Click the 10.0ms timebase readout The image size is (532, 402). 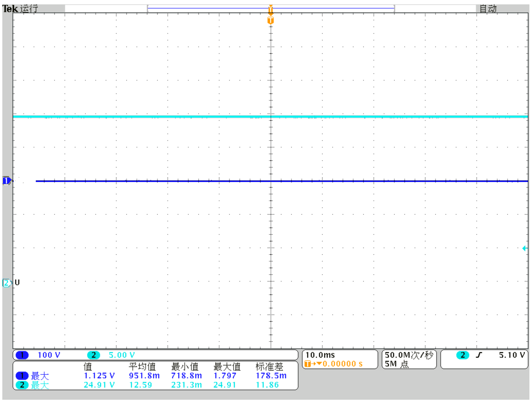click(320, 355)
